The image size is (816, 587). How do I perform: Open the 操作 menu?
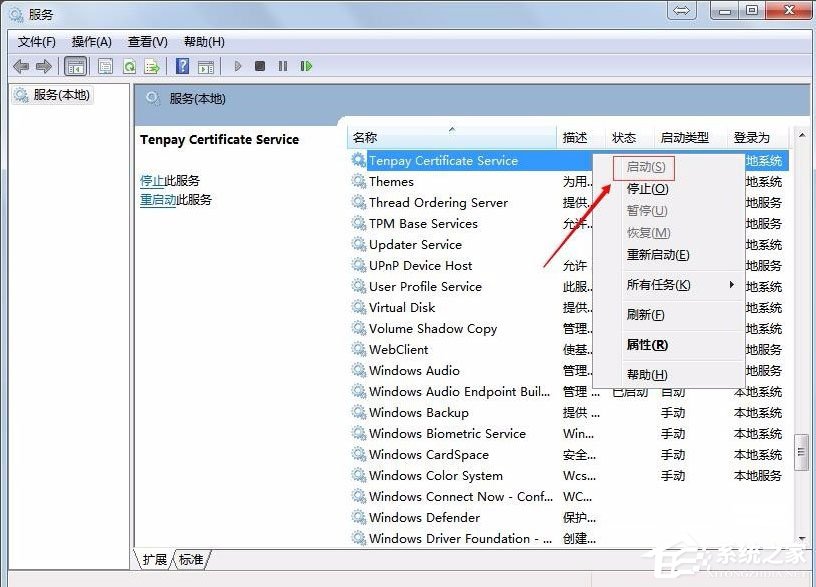[x=91, y=42]
